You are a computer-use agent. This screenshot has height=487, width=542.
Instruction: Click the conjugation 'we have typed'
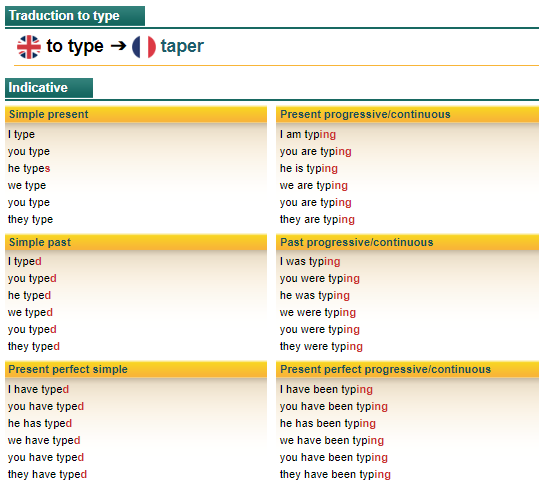(x=44, y=440)
